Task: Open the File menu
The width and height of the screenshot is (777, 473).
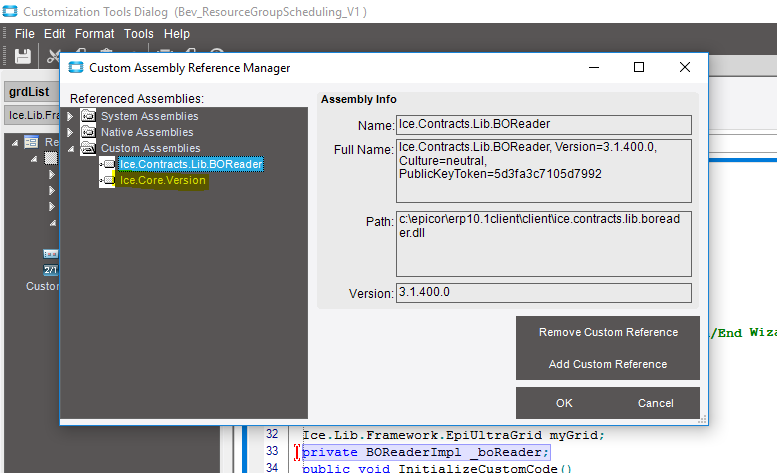Action: (25, 34)
